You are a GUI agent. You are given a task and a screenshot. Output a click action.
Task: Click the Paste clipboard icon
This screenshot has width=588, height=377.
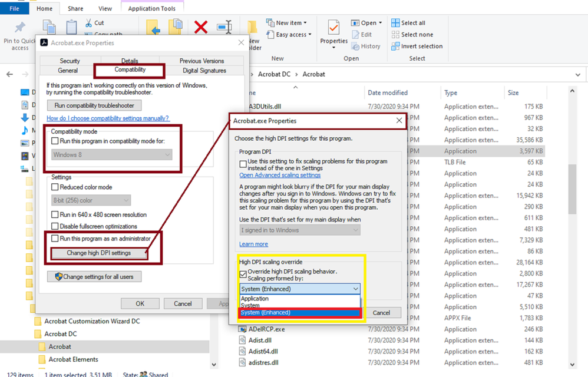[x=71, y=27]
